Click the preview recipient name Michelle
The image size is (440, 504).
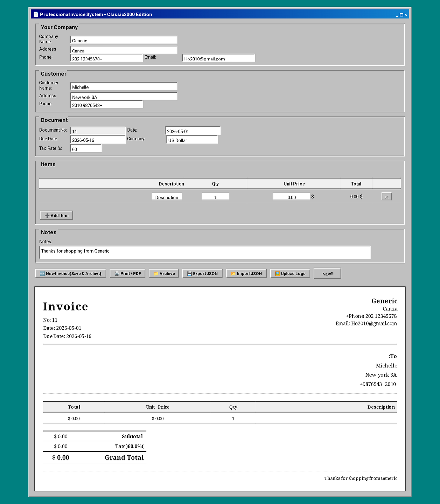(x=386, y=366)
